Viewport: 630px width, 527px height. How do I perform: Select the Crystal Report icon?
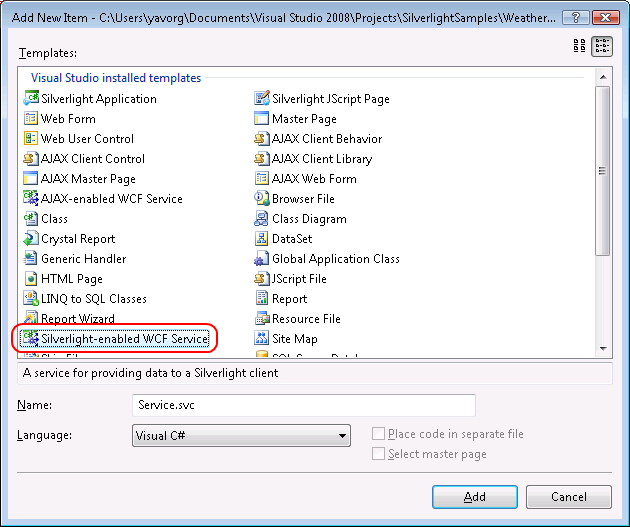coord(31,239)
